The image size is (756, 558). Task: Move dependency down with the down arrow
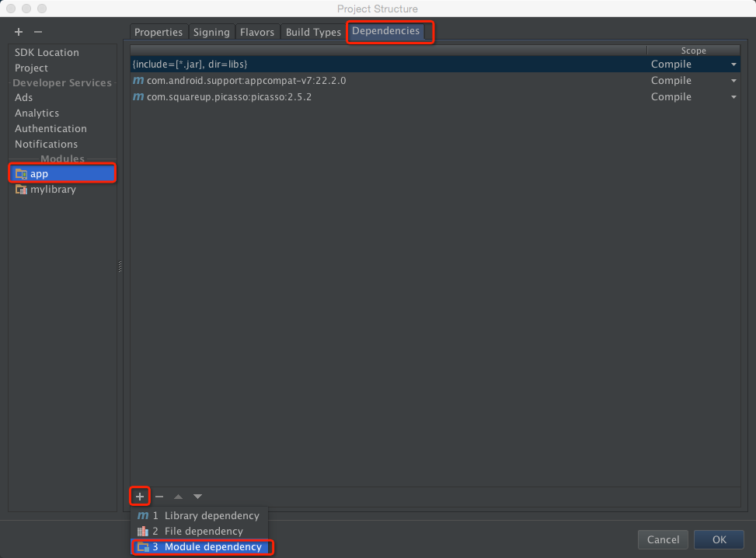click(197, 497)
